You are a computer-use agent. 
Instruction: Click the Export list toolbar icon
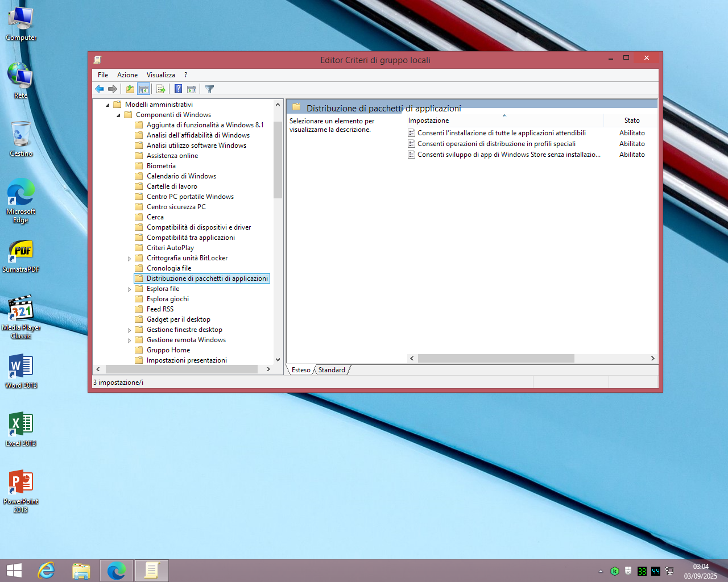pyautogui.click(x=161, y=89)
